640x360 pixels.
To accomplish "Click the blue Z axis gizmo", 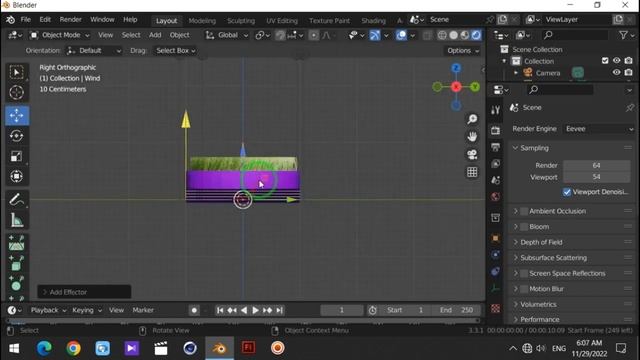I will click(x=456, y=68).
